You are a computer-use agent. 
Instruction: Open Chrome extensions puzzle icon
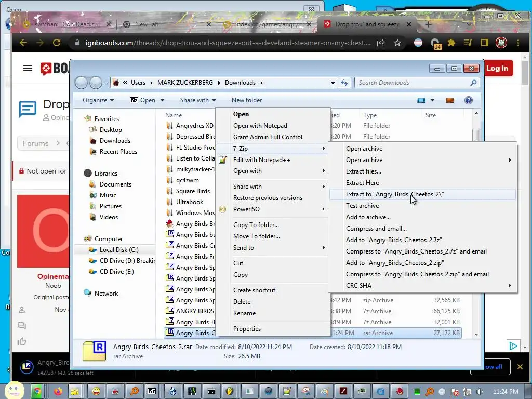pyautogui.click(x=451, y=43)
